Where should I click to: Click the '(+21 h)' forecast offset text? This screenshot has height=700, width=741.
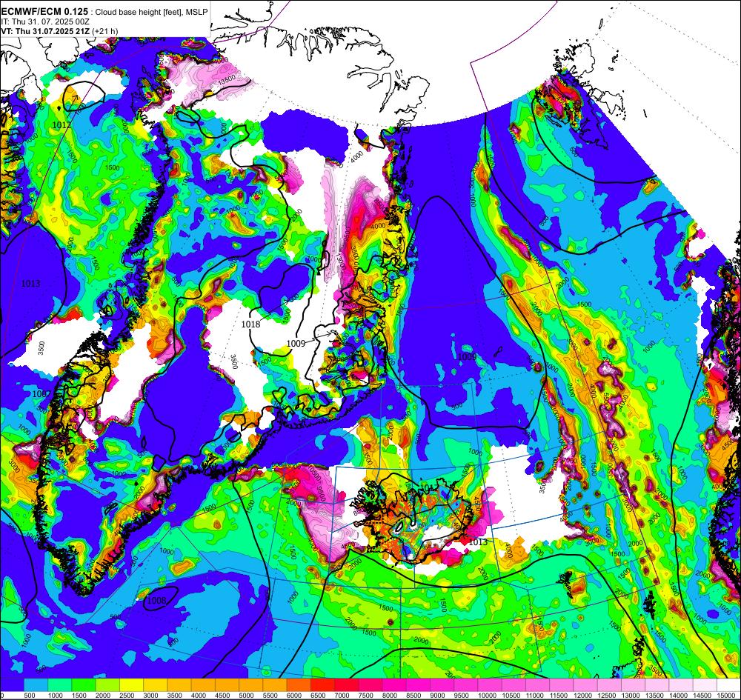105,31
